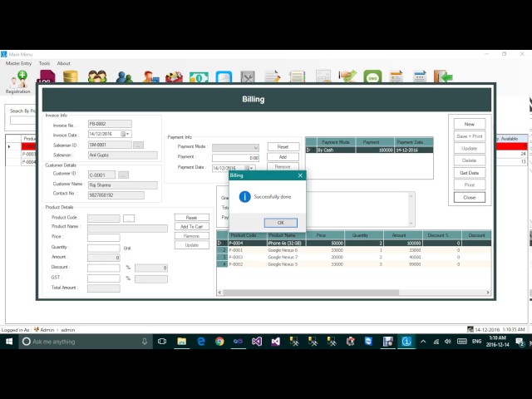Click the browse button beside Salesman ID
Viewport: 532px width, 399px height.
[138, 145]
